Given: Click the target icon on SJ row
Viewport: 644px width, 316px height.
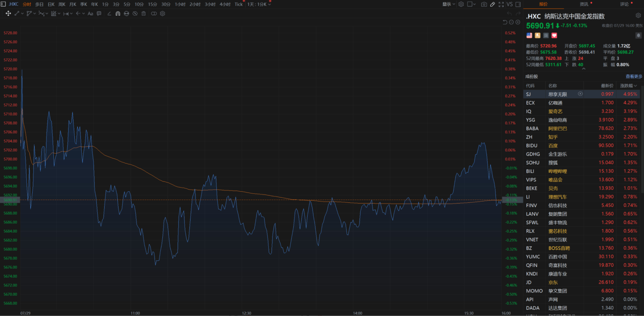Looking at the screenshot, I should coord(580,94).
